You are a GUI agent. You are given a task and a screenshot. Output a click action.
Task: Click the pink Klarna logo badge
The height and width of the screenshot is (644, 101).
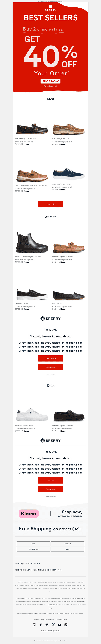point(29,513)
